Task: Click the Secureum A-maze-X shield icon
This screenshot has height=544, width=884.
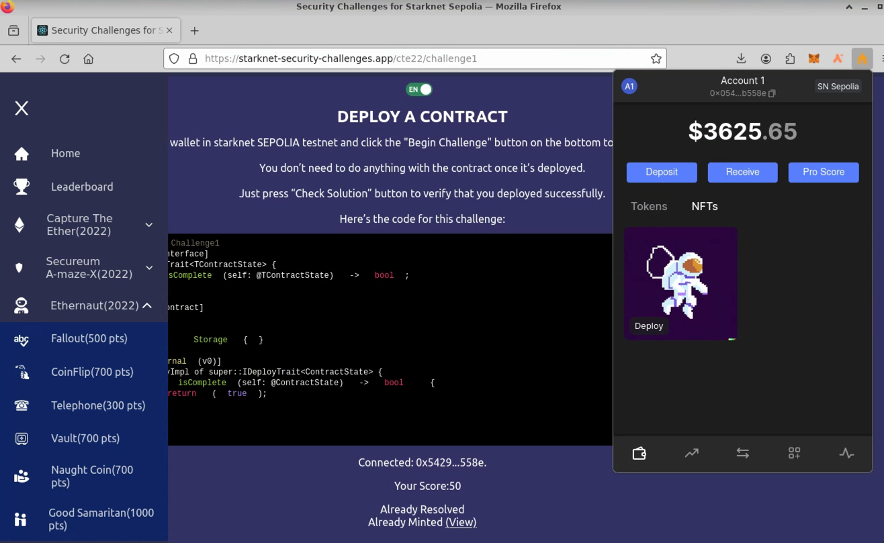Action: click(x=19, y=268)
